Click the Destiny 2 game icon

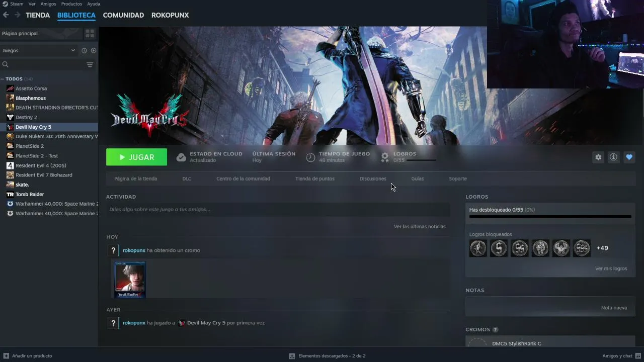tap(10, 117)
